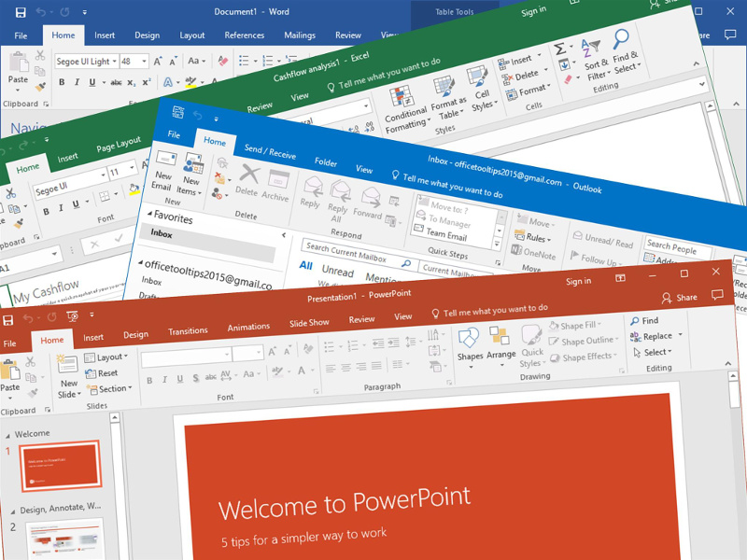Image resolution: width=747 pixels, height=560 pixels.
Task: Toggle Bold in Word's font group
Action: pyautogui.click(x=62, y=82)
